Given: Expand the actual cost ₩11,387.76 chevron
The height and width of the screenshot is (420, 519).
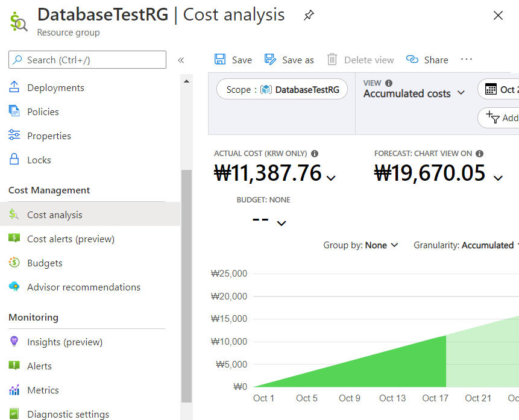Looking at the screenshot, I should point(331,178).
